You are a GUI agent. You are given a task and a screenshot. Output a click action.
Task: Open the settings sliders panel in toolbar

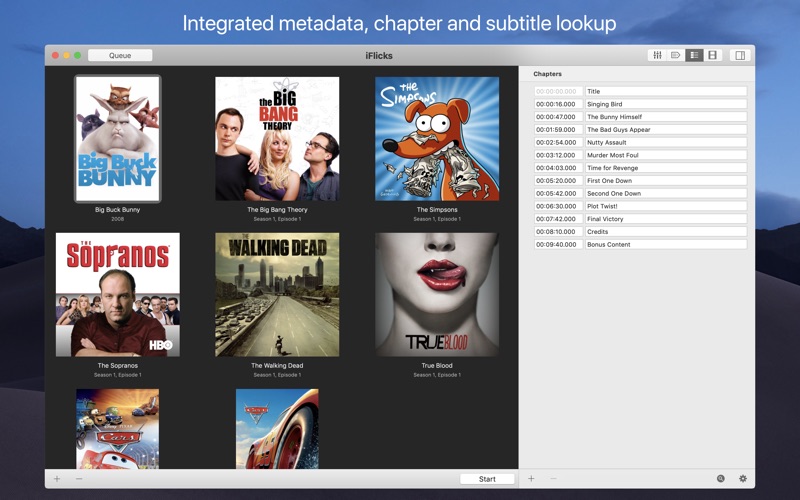657,56
